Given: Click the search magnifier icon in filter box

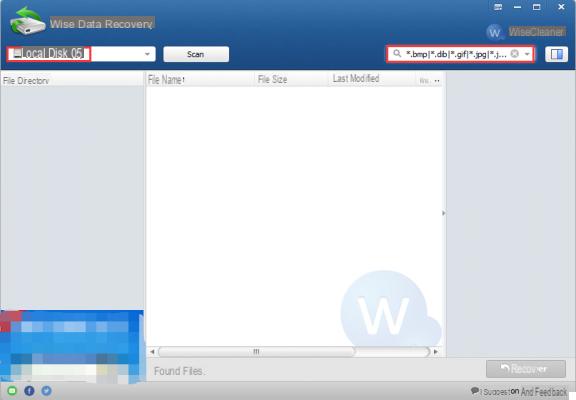Looking at the screenshot, I should click(397, 54).
